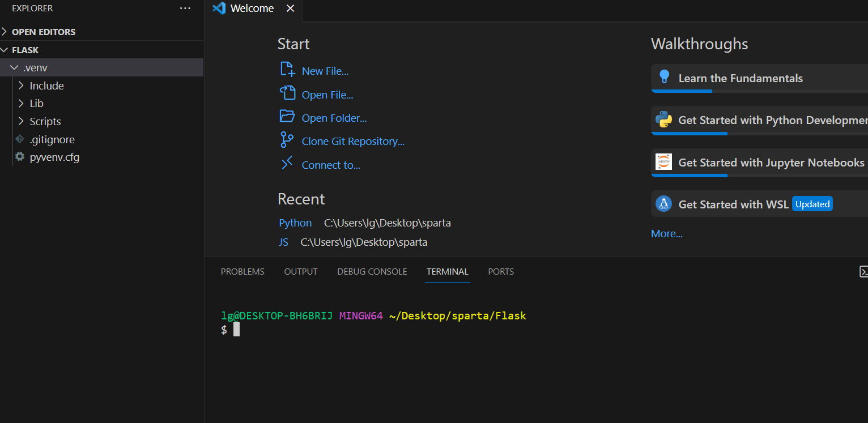Click the Recent section heading
868x423 pixels.
(301, 199)
